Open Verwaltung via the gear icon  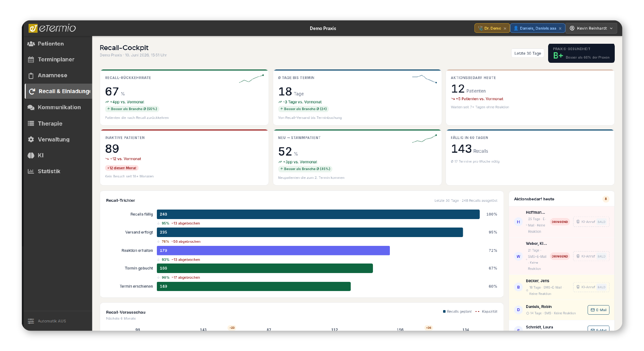click(31, 139)
